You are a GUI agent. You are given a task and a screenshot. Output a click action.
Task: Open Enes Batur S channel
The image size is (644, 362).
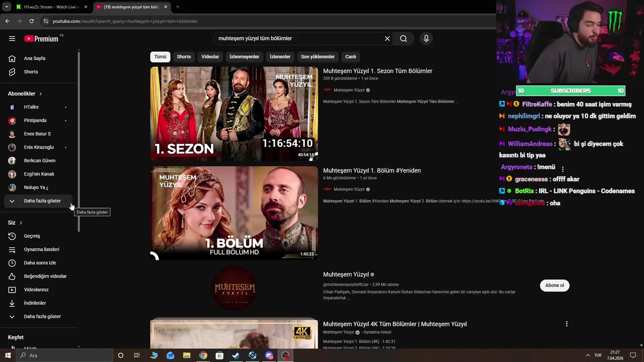coord(38,134)
